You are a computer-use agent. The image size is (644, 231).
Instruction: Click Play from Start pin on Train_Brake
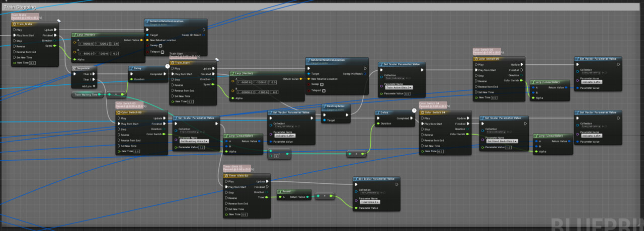click(x=15, y=35)
